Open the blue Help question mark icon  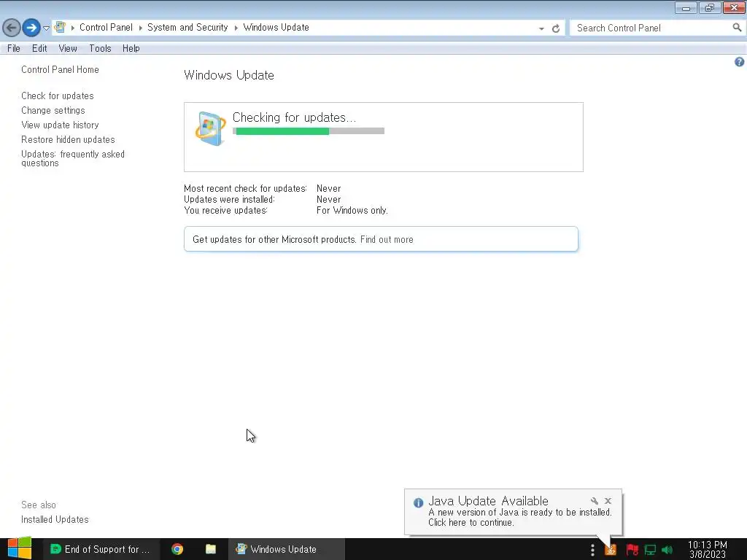click(x=740, y=62)
